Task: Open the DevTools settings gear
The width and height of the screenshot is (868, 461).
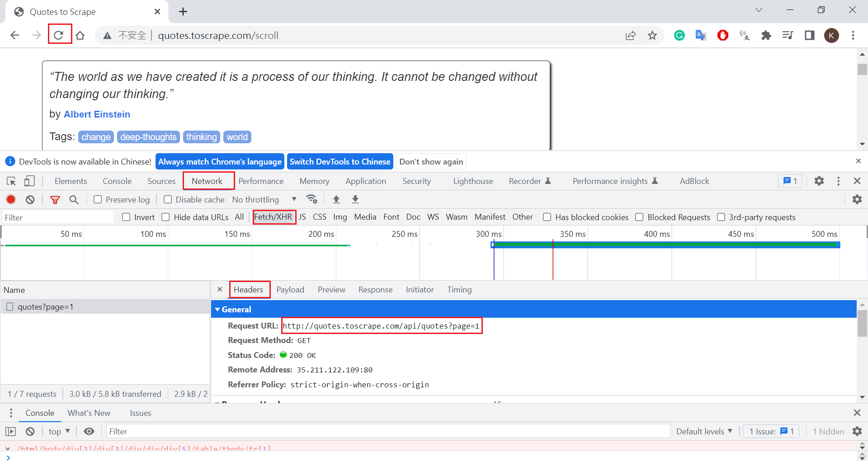Action: point(819,181)
